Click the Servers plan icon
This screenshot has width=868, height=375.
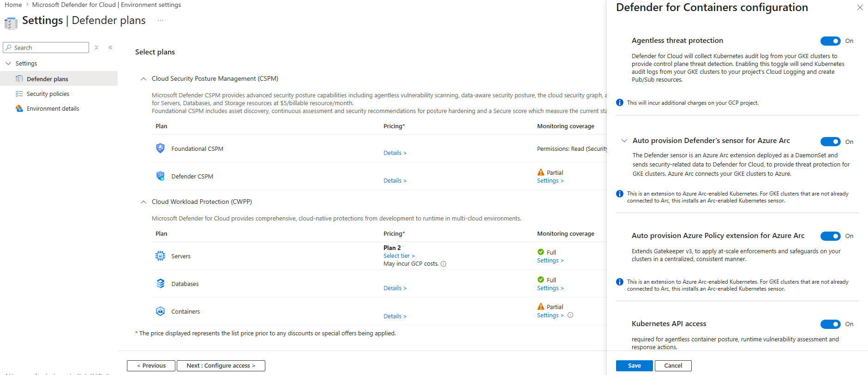[160, 256]
